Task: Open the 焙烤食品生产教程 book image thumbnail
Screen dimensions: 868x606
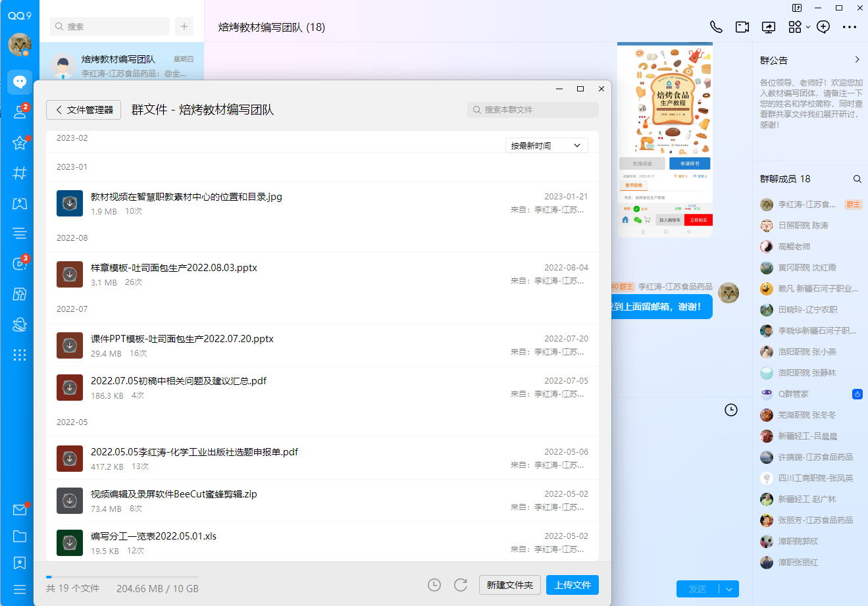Action: pyautogui.click(x=665, y=141)
